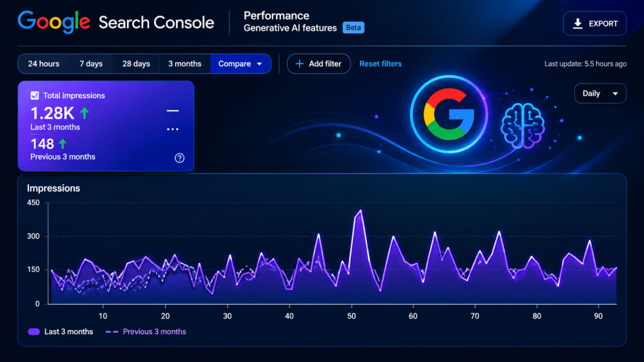Select the 7 days range tab

click(x=91, y=63)
